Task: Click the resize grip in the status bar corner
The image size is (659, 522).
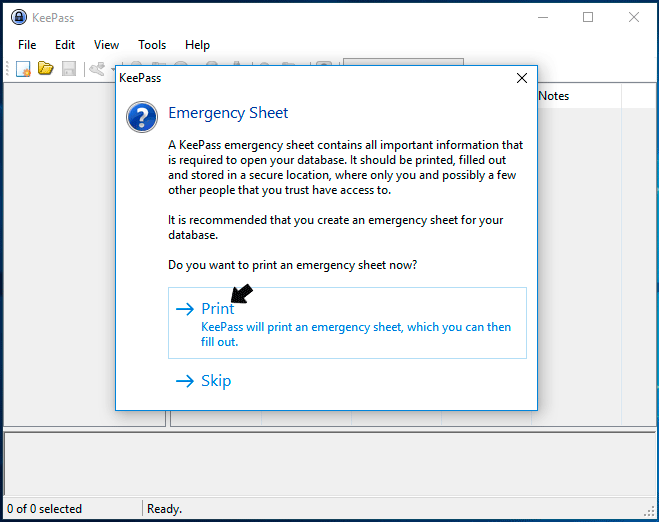Action: 649,511
